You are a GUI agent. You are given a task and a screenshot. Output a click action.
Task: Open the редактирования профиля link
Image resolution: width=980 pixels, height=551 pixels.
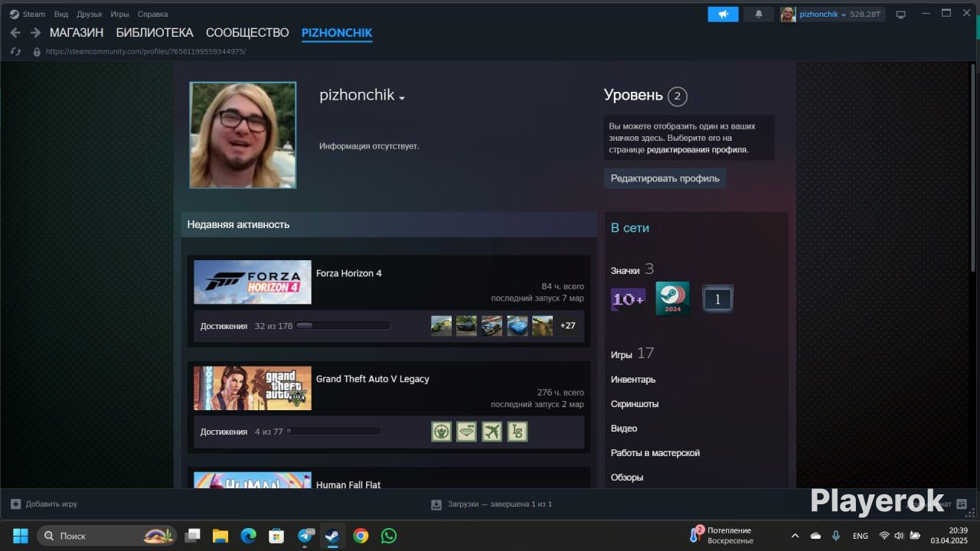(x=697, y=150)
